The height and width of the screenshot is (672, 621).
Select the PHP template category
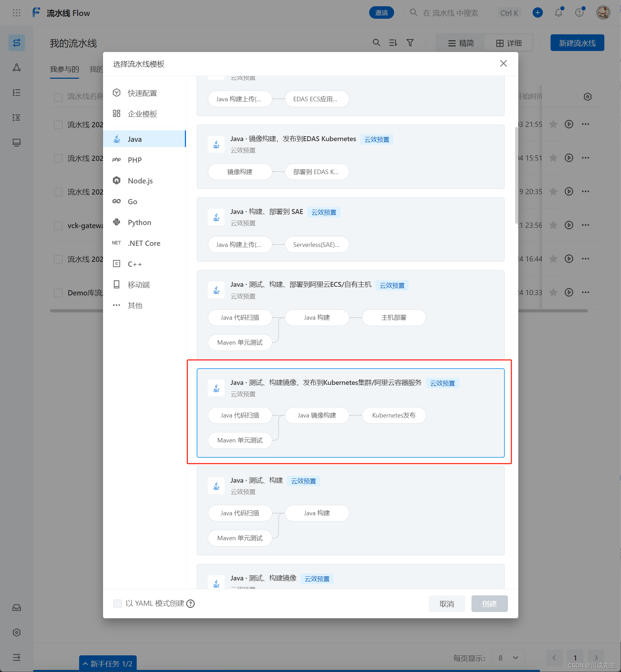pos(144,160)
